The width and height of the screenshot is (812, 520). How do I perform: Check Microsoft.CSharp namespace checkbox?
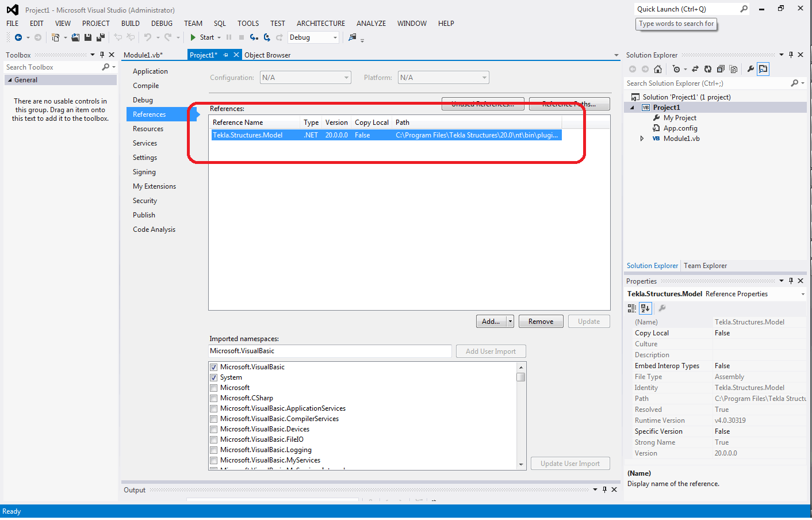click(214, 398)
